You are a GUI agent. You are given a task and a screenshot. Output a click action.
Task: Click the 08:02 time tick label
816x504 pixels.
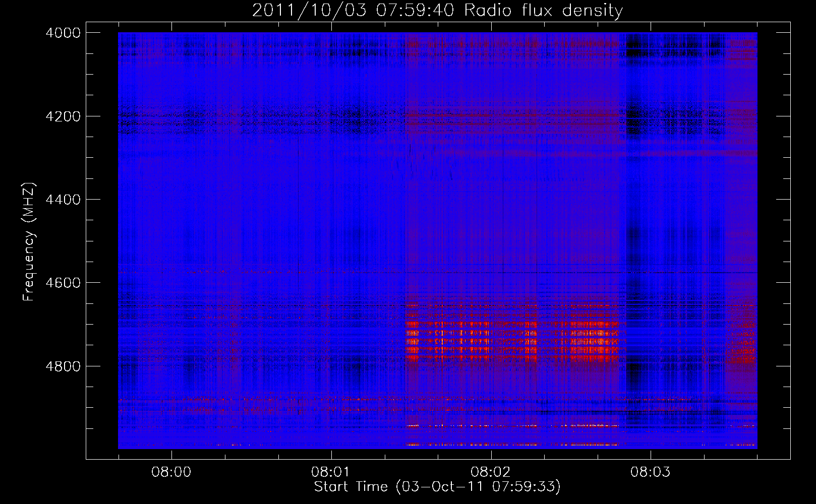491,472
